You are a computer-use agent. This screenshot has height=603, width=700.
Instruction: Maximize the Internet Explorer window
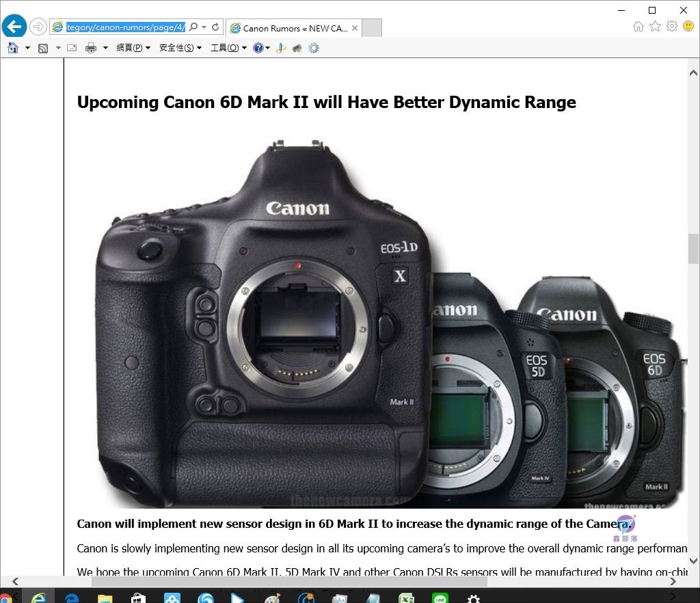click(652, 10)
